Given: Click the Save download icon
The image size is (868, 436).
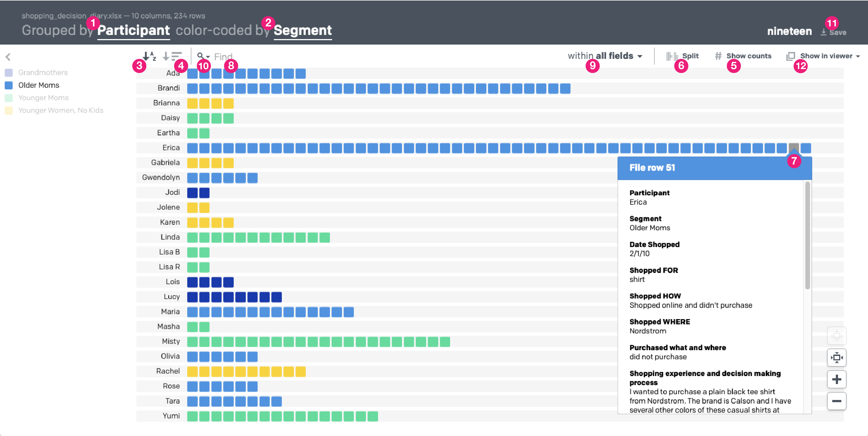Looking at the screenshot, I should pyautogui.click(x=823, y=32).
